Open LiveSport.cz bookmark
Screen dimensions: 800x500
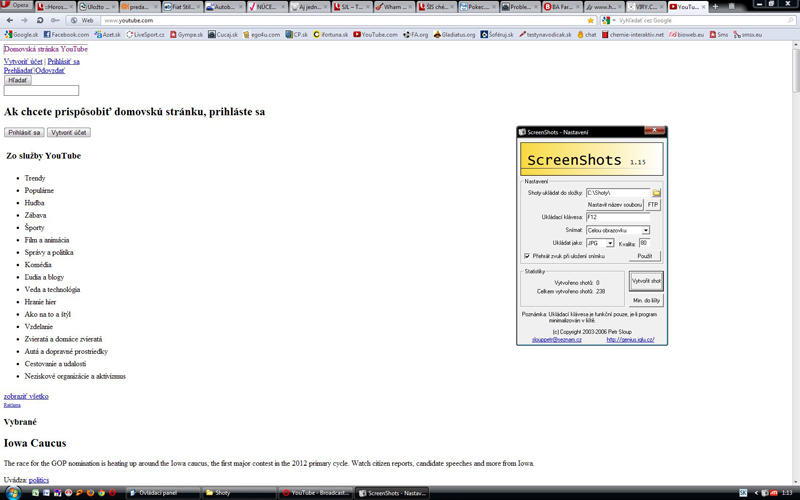point(145,35)
